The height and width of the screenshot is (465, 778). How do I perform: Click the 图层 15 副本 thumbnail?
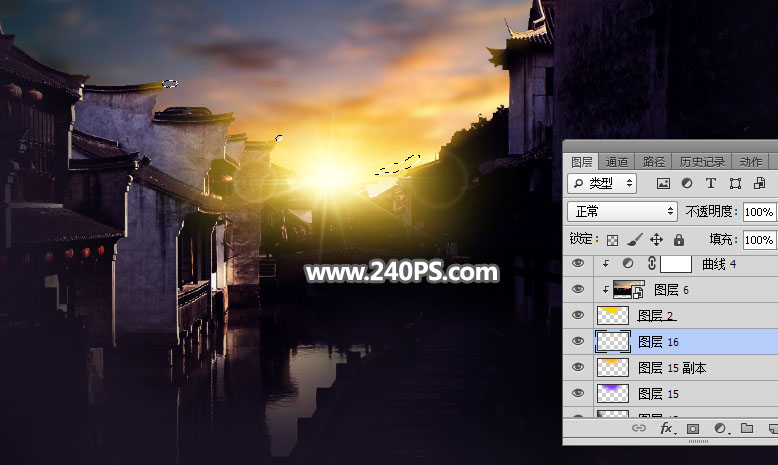click(613, 367)
